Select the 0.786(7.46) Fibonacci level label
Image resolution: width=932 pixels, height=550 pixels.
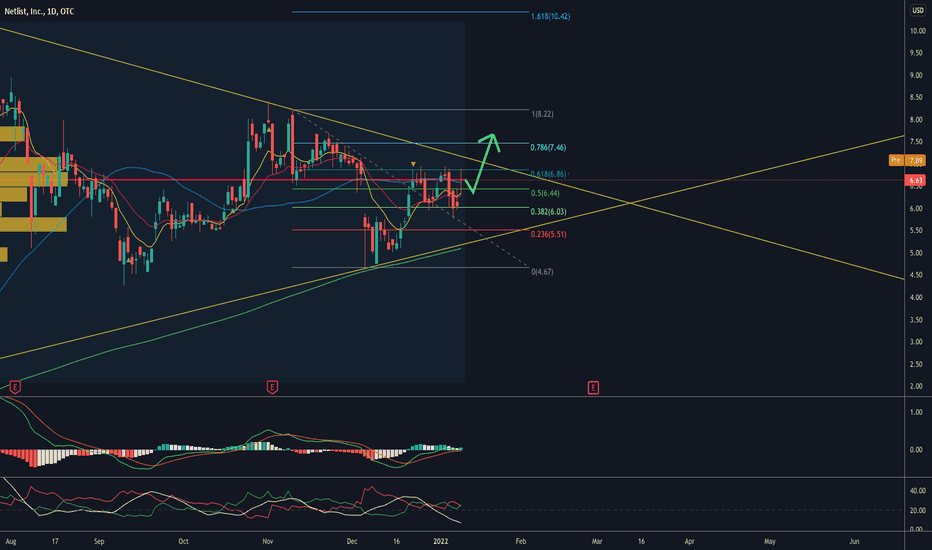click(x=548, y=147)
